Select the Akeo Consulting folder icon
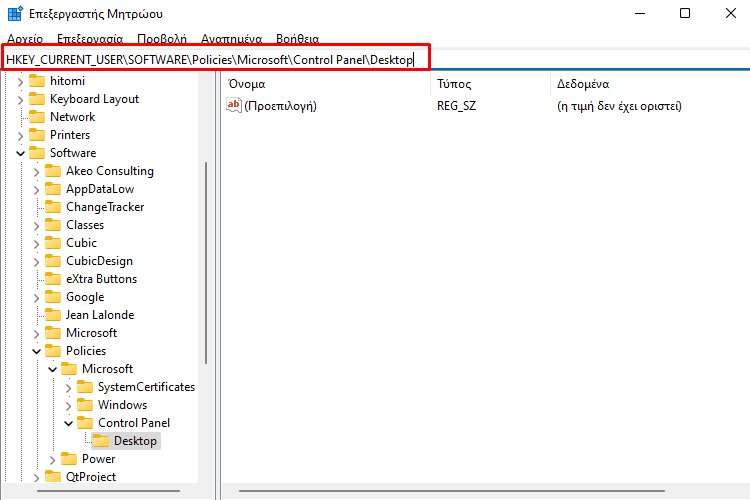This screenshot has width=750, height=500. (53, 171)
